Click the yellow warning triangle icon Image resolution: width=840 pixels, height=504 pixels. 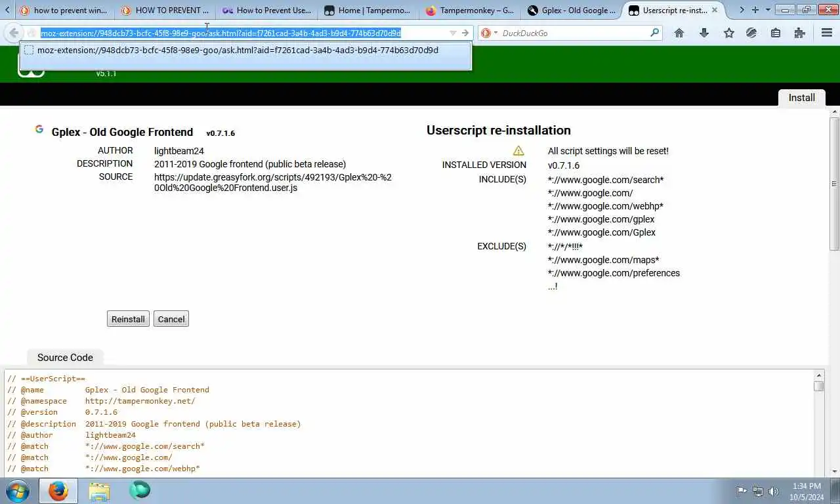point(518,151)
